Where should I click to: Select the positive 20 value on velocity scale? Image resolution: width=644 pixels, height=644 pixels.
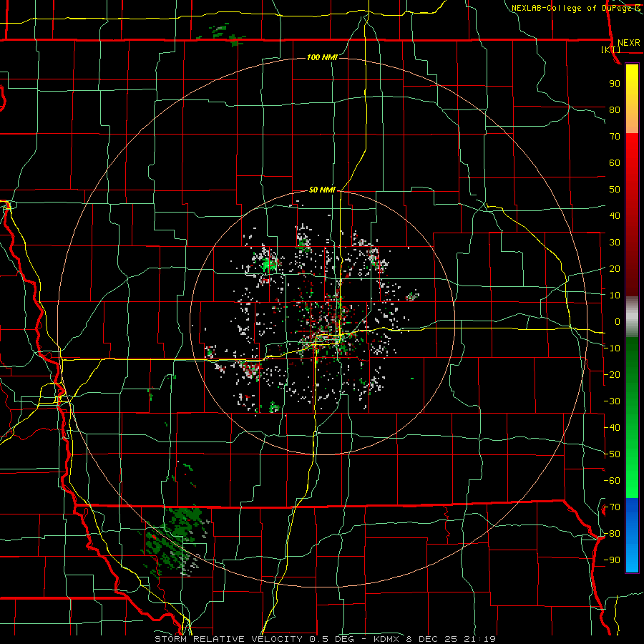[615, 268]
